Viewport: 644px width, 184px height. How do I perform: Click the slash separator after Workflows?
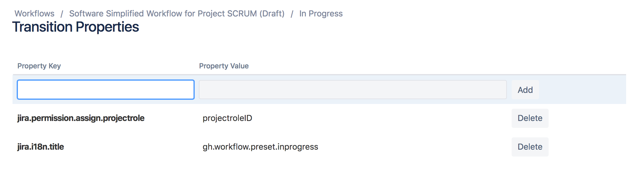[62, 14]
